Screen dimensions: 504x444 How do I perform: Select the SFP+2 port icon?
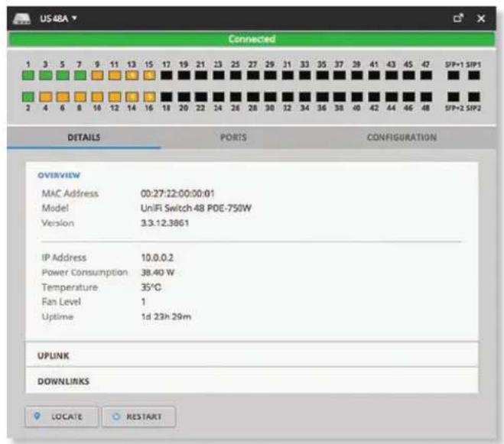(454, 97)
